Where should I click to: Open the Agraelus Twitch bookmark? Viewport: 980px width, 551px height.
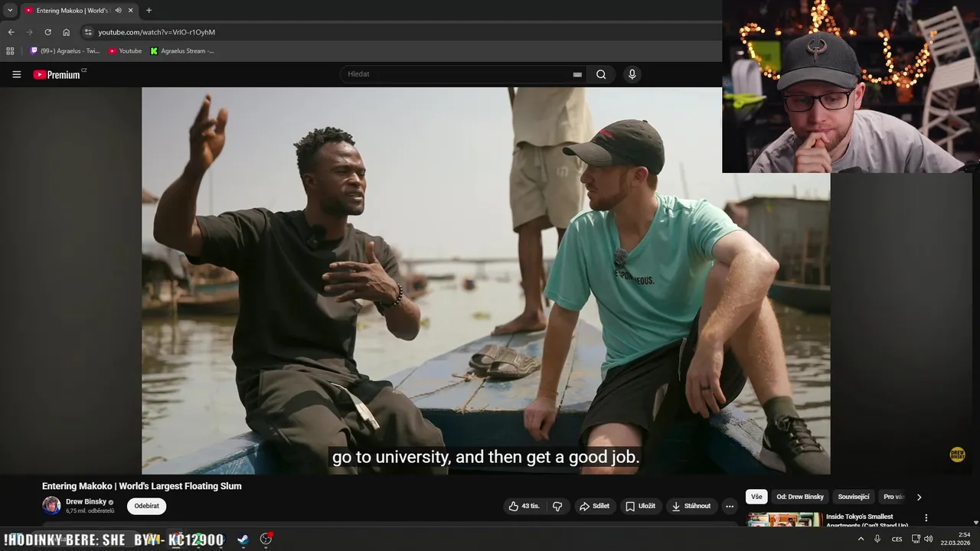pos(65,51)
